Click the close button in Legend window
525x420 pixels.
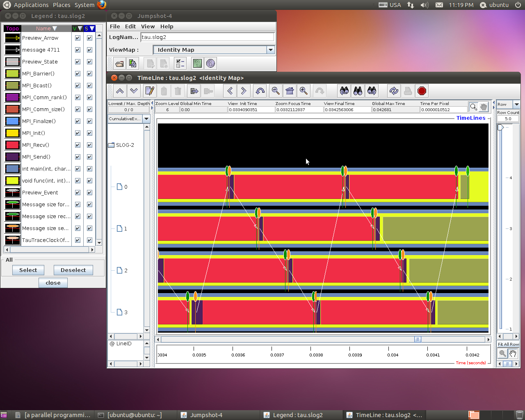coord(53,283)
